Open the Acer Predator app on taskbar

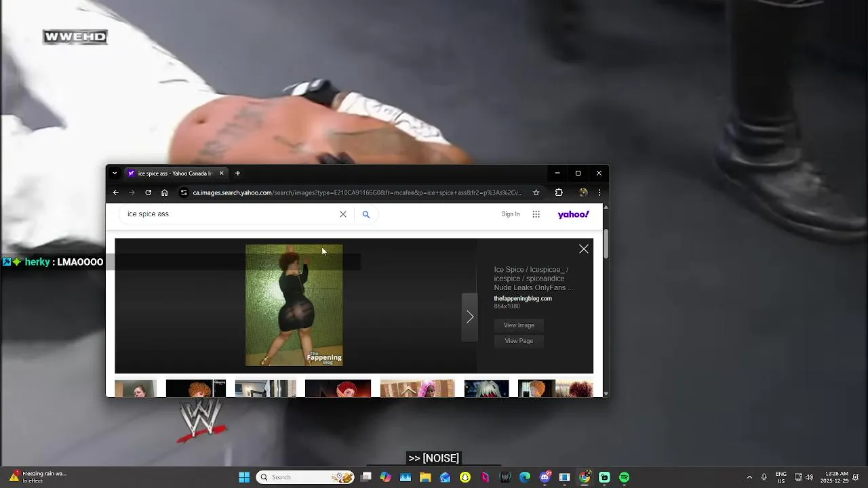(505, 477)
